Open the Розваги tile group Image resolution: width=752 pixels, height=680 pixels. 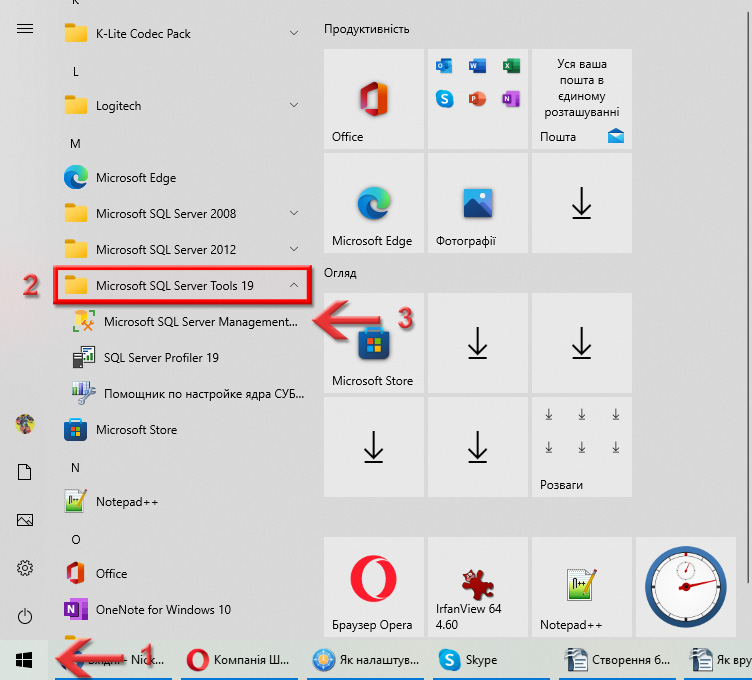pyautogui.click(x=582, y=447)
